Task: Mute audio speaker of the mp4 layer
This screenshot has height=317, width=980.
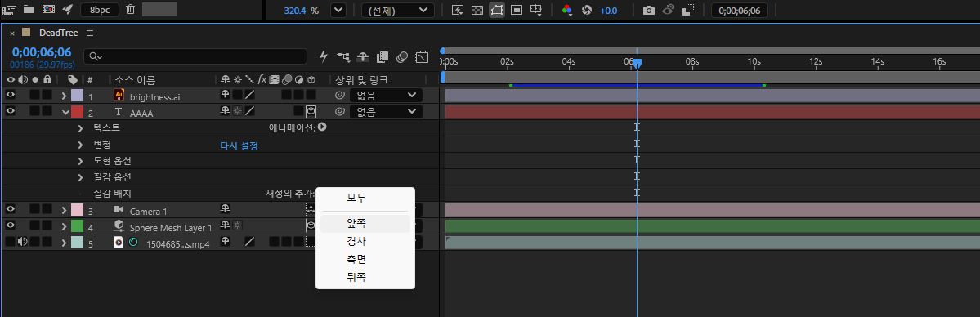Action: (x=23, y=241)
